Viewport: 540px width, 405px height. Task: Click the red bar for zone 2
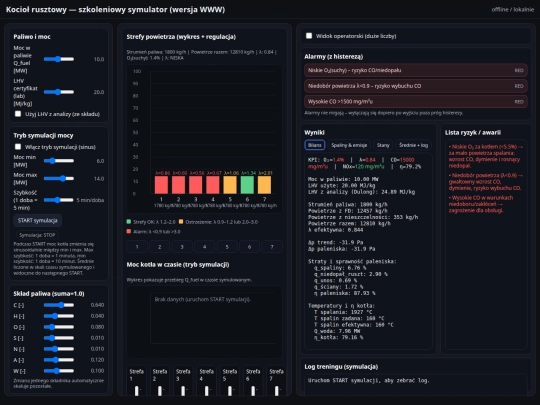(x=178, y=185)
